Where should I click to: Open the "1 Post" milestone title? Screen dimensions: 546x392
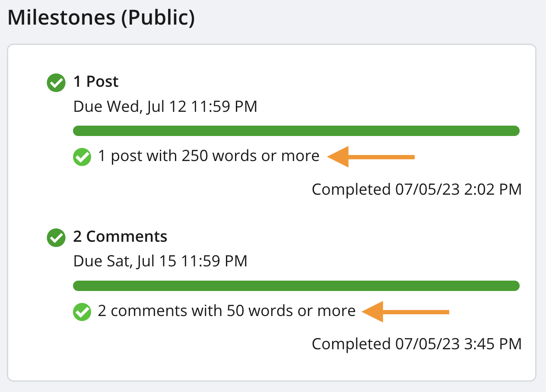tap(96, 82)
